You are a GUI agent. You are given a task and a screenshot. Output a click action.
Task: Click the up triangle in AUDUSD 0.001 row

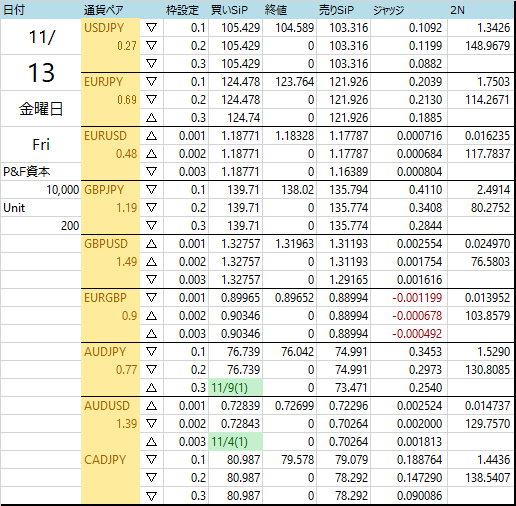(151, 406)
